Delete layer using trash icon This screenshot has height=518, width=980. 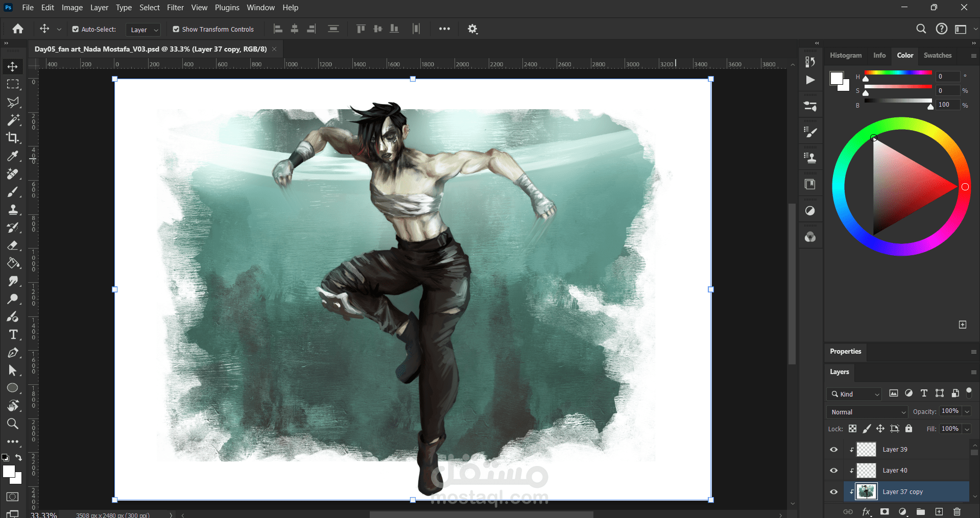pyautogui.click(x=957, y=511)
